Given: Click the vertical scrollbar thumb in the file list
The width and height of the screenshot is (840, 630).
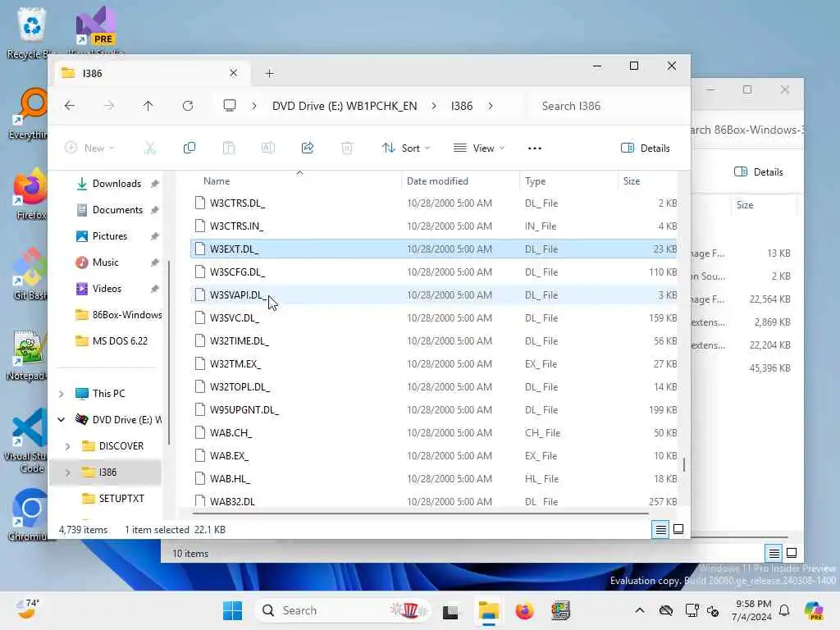Looking at the screenshot, I should pos(683,464).
